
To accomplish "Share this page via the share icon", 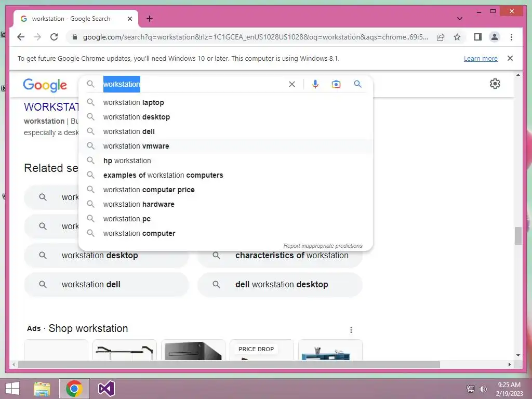I will coord(441,37).
